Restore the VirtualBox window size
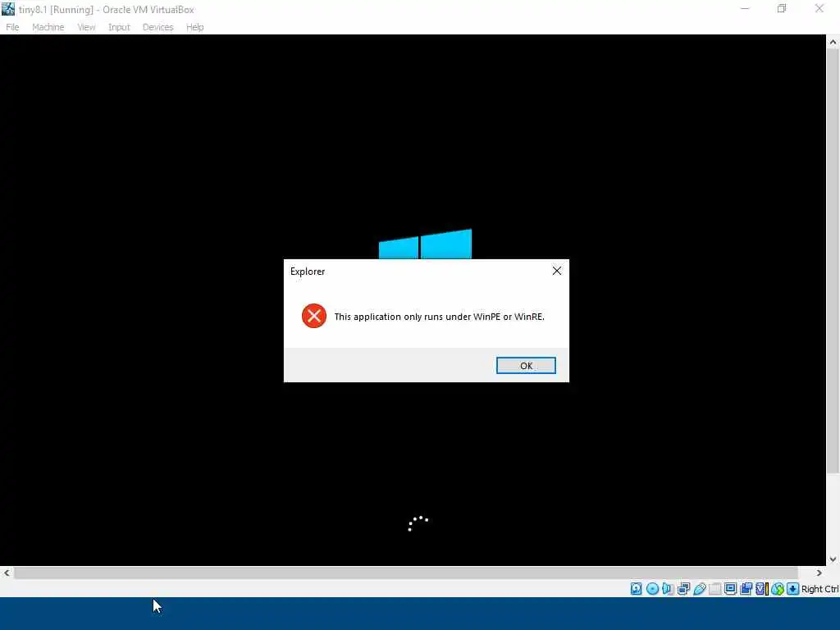Image resolution: width=840 pixels, height=630 pixels. coord(782,8)
